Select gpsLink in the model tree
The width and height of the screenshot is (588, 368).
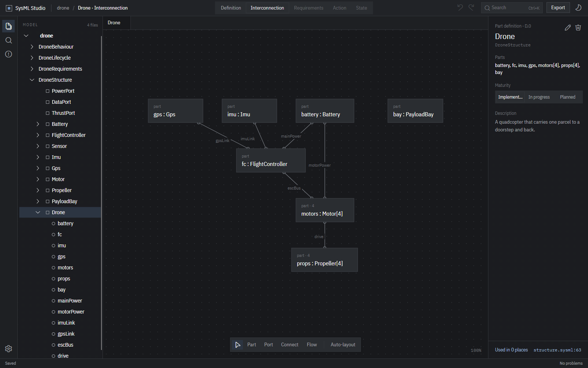(61, 334)
